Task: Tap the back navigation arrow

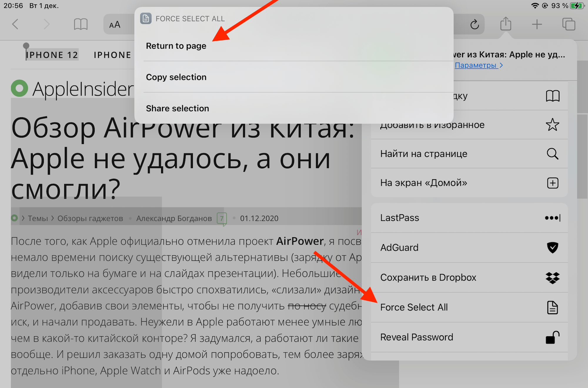Action: (x=16, y=24)
